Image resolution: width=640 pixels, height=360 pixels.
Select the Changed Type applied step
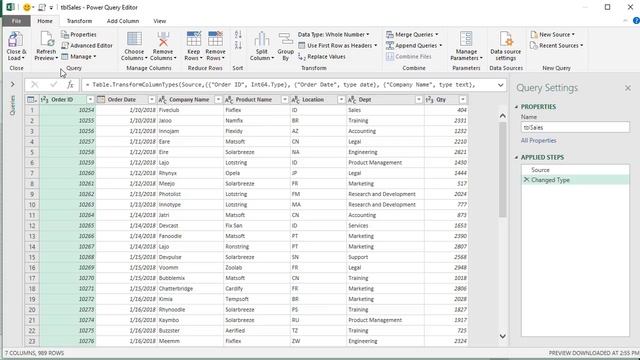[x=575, y=180]
